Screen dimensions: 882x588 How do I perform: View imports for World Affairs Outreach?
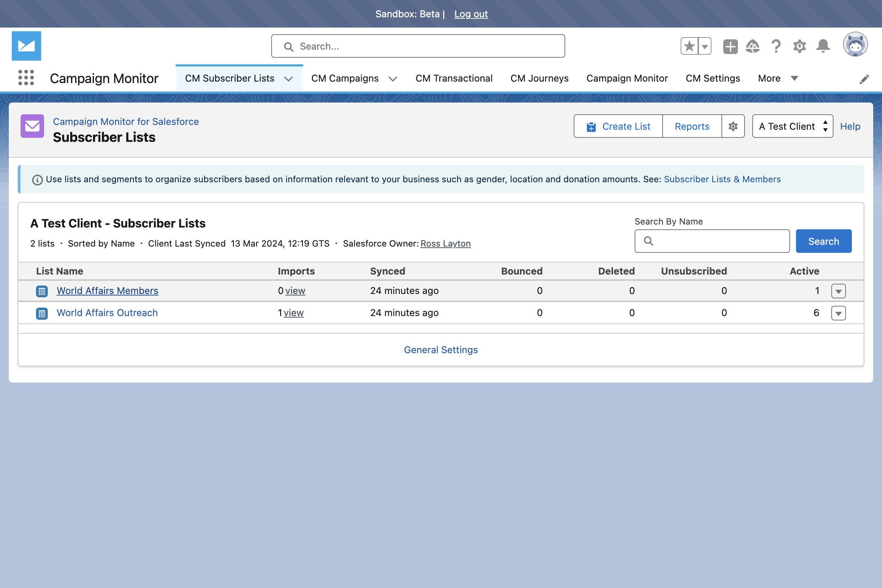294,313
